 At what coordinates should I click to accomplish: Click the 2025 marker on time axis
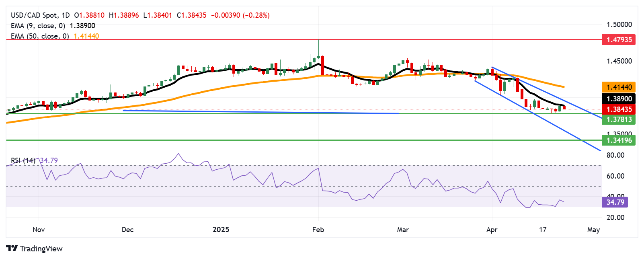(x=221, y=230)
